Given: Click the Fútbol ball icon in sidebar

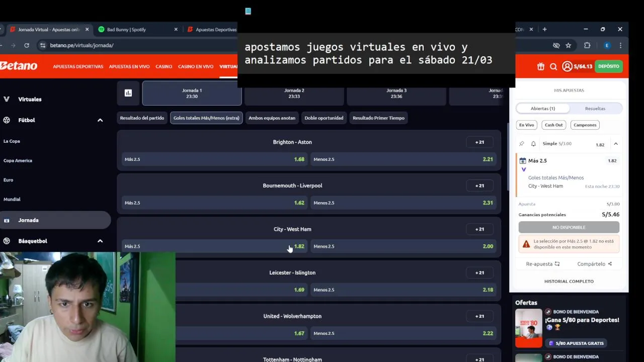Looking at the screenshot, I should tap(7, 120).
